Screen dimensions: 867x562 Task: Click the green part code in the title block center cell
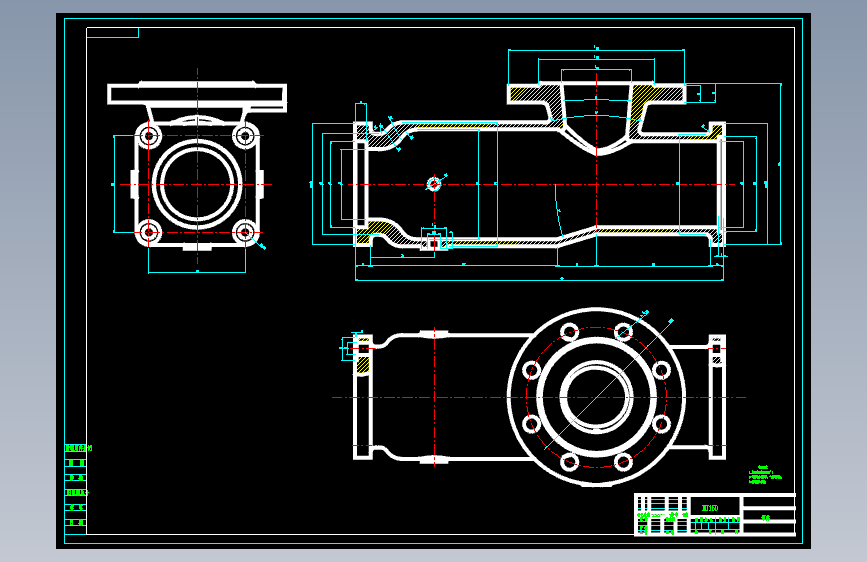710,508
